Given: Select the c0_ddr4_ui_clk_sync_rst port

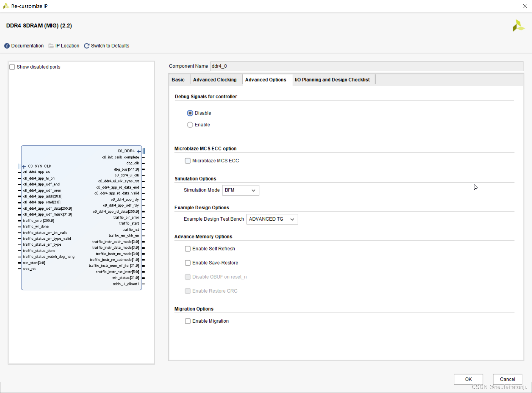Looking at the screenshot, I should point(119,181).
